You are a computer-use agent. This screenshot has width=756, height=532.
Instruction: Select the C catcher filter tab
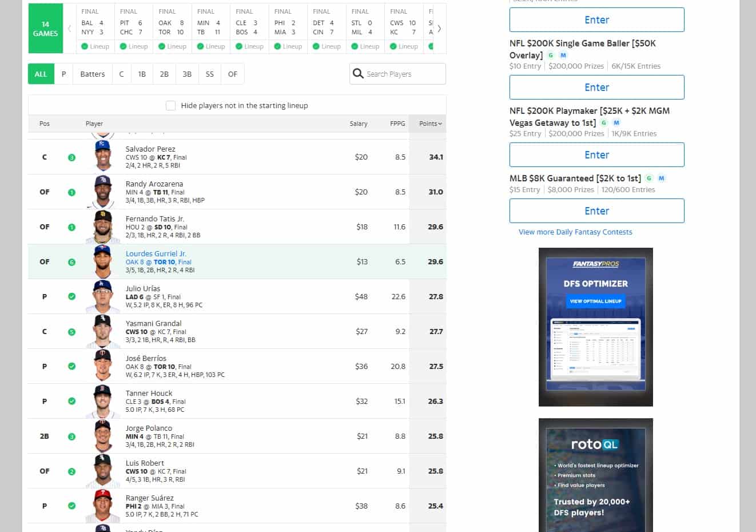(x=121, y=74)
